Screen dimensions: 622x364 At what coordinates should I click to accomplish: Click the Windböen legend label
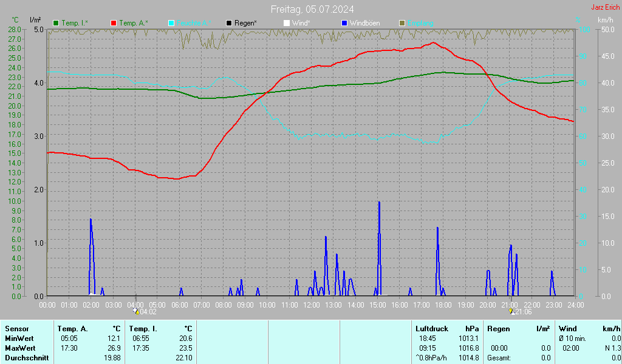(x=364, y=24)
